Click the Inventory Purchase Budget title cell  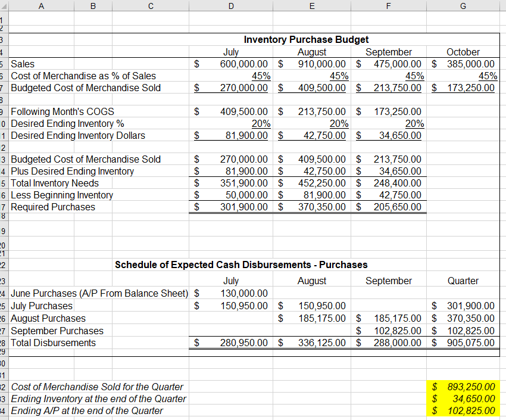click(x=306, y=39)
